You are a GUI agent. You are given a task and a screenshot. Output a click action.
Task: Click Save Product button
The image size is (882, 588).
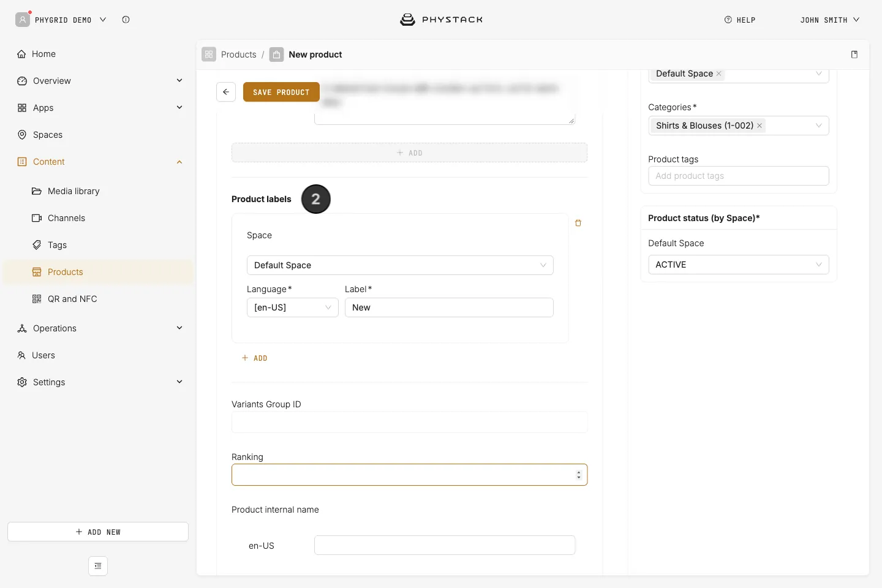coord(281,92)
